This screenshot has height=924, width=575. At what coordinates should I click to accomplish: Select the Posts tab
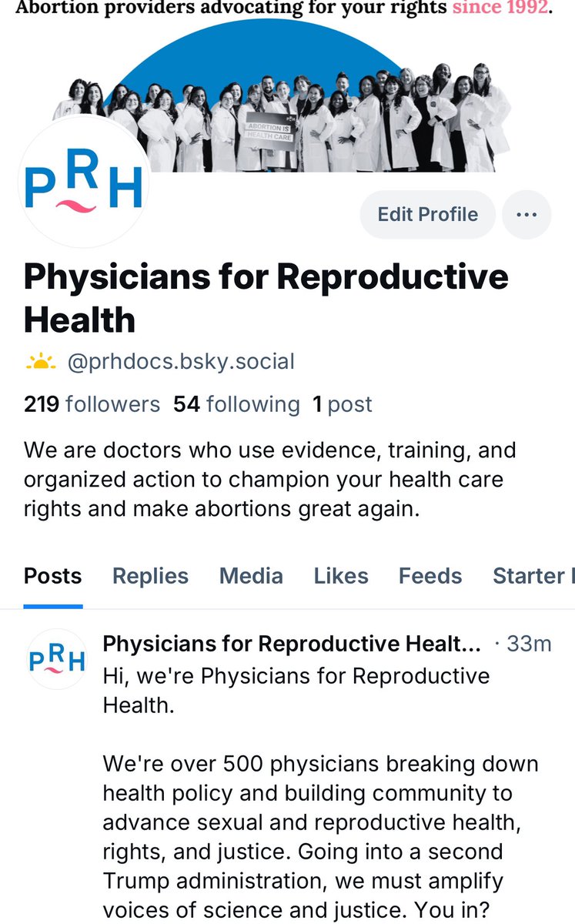(x=53, y=576)
